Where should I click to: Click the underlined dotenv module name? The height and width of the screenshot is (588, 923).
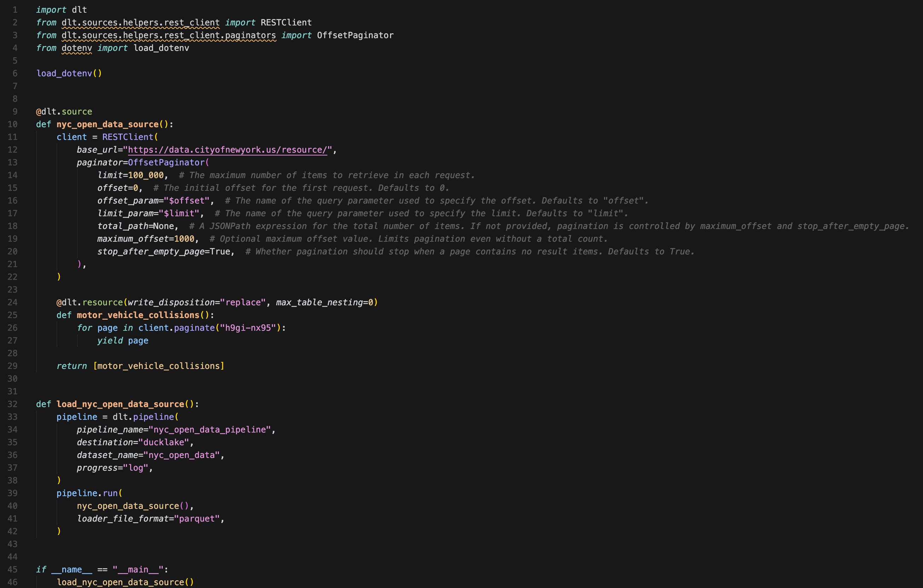77,48
